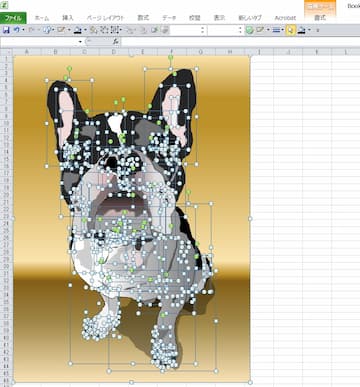Click the shape height input box

click(185, 30)
